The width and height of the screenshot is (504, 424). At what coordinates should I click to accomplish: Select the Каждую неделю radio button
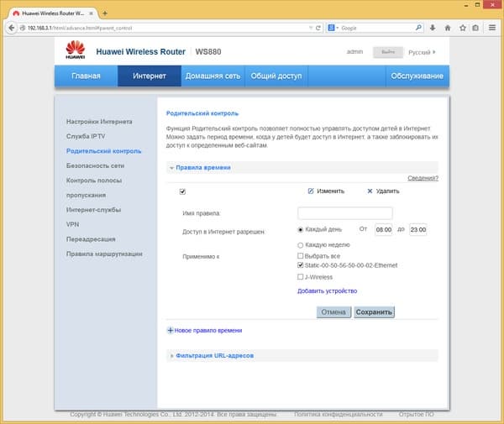tap(300, 245)
